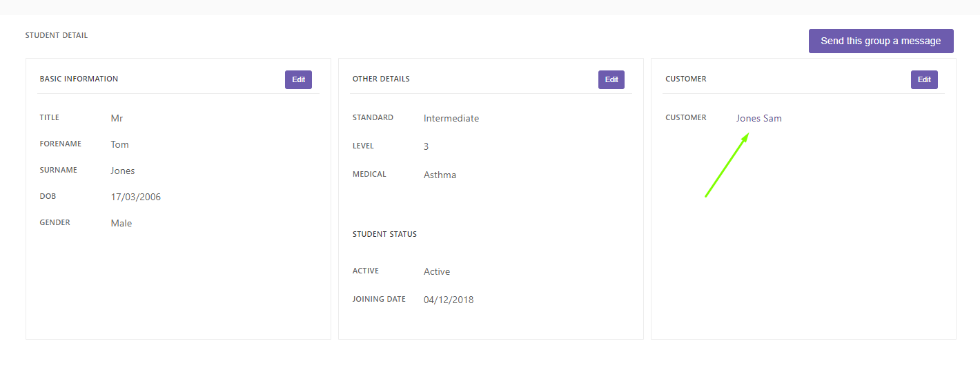Click the forename value Tom

coord(119,144)
